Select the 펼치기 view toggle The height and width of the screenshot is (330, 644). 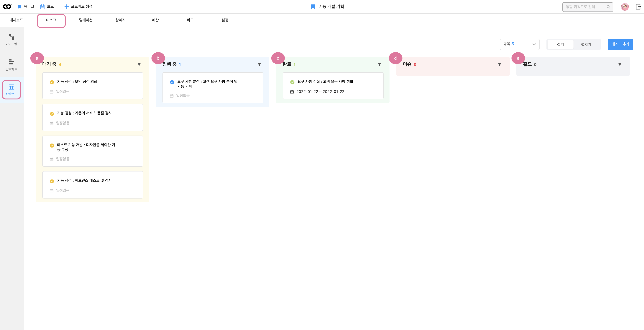586,44
